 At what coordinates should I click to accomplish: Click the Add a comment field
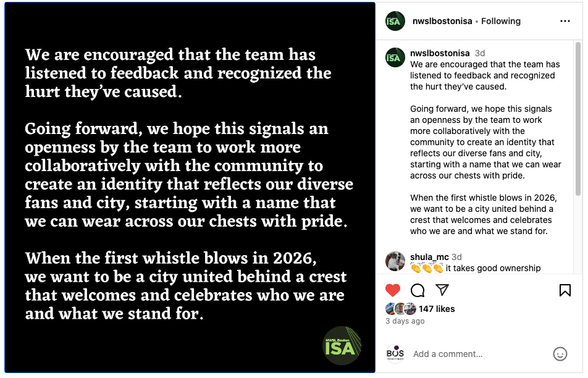[476, 354]
